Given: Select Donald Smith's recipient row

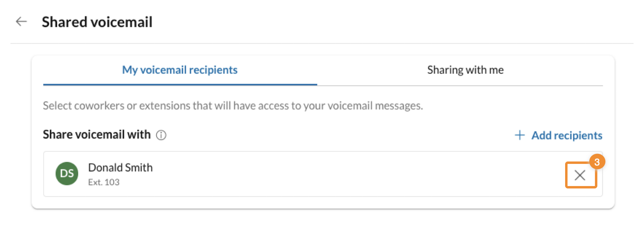Looking at the screenshot, I should point(282,174).
